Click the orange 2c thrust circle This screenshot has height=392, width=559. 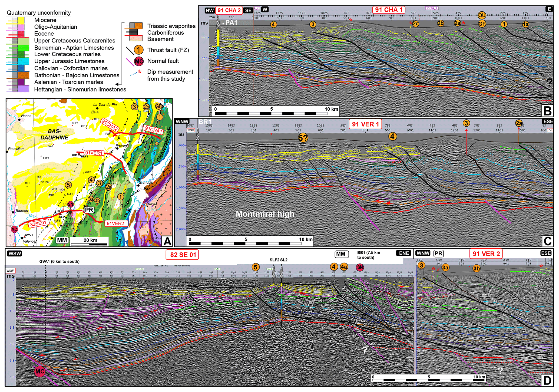416,24
